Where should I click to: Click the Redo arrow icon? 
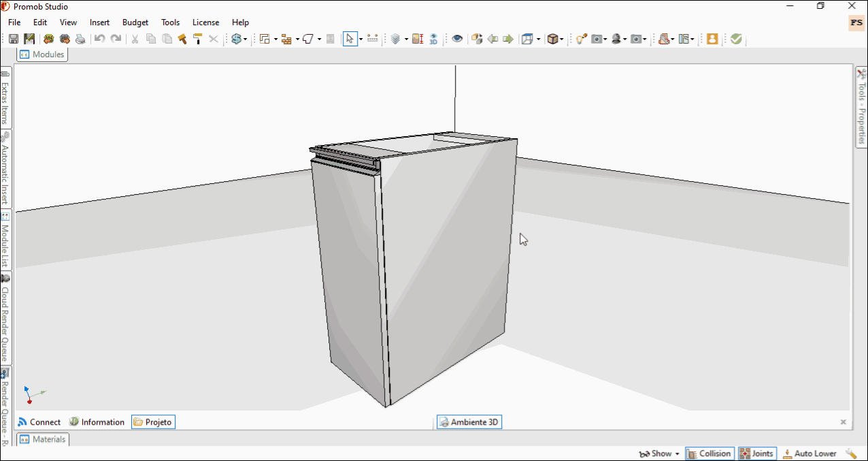pos(116,39)
